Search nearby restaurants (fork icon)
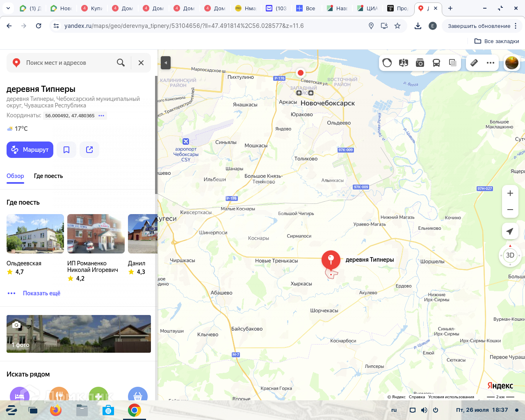This screenshot has width=525, height=420. [x=59, y=394]
